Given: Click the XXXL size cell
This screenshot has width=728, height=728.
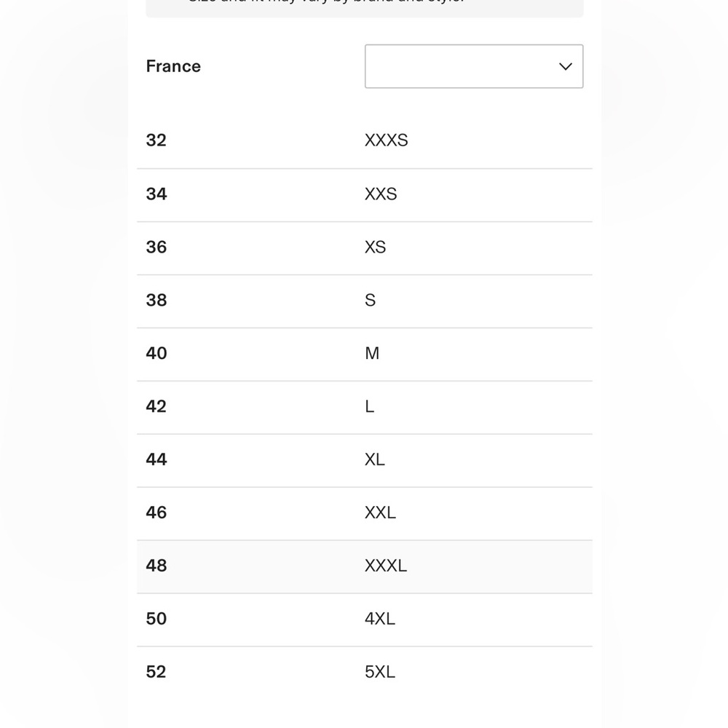Looking at the screenshot, I should pyautogui.click(x=386, y=566).
